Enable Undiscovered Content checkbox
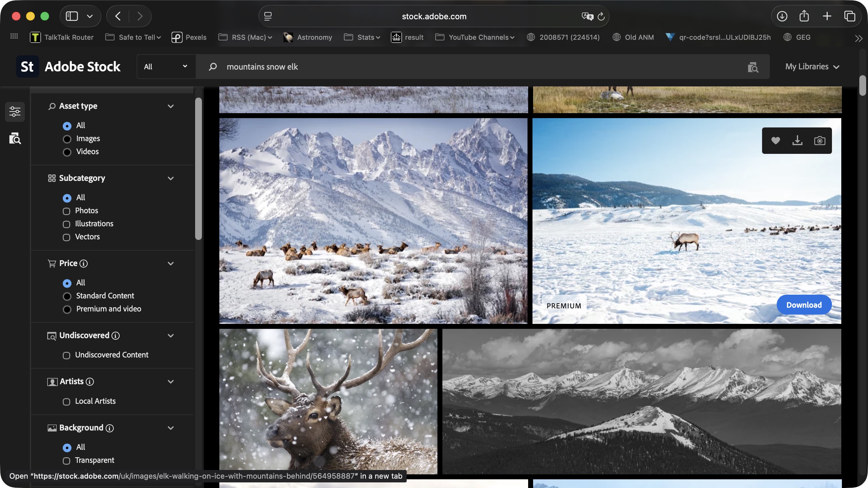Viewport: 868px width, 488px height. (66, 355)
